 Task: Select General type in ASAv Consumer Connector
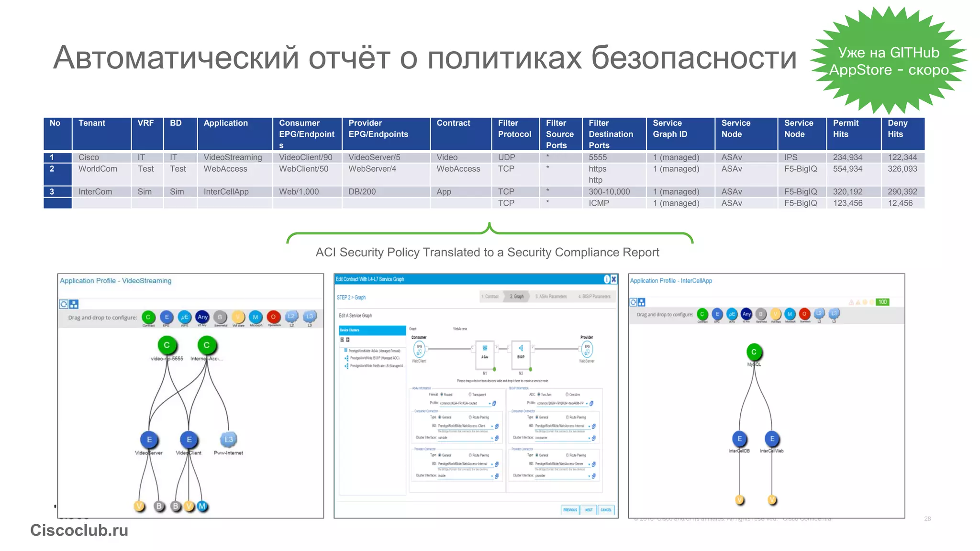pos(440,417)
